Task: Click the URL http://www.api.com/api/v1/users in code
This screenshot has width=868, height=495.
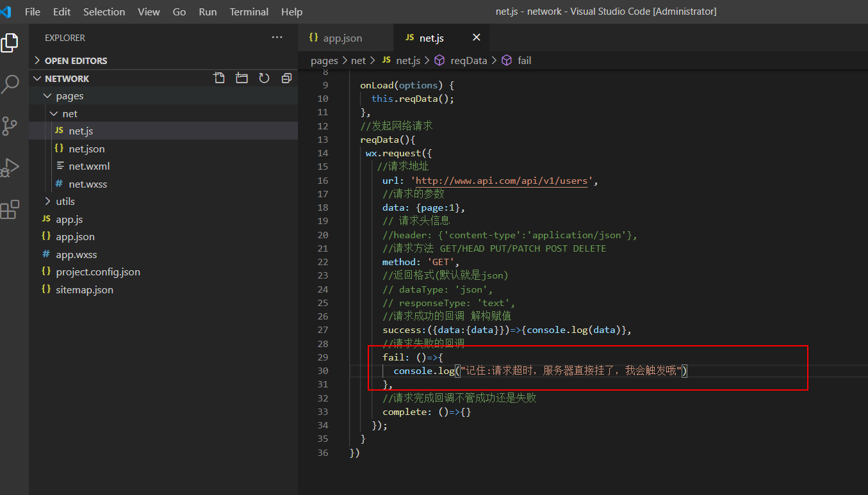Action: (502, 181)
